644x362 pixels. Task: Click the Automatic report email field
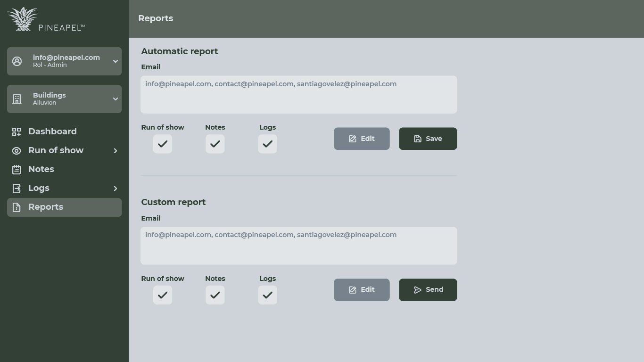point(299,94)
